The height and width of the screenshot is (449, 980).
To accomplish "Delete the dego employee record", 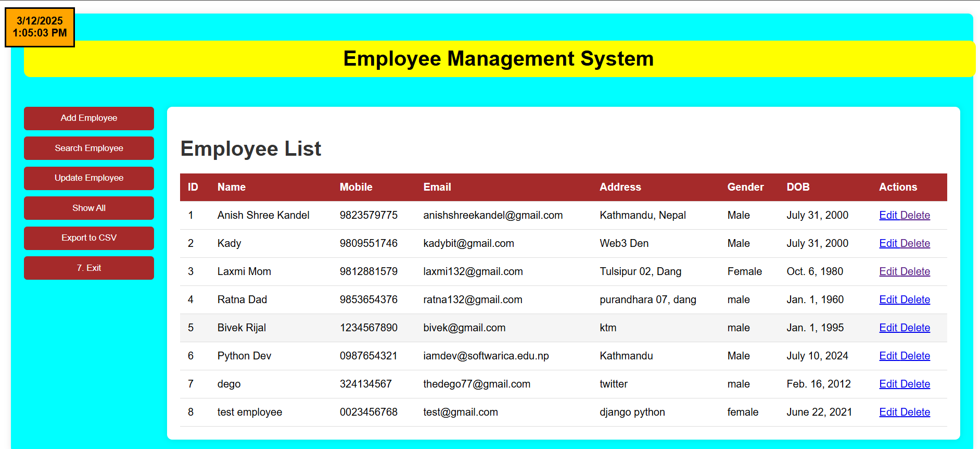I will pyautogui.click(x=915, y=384).
